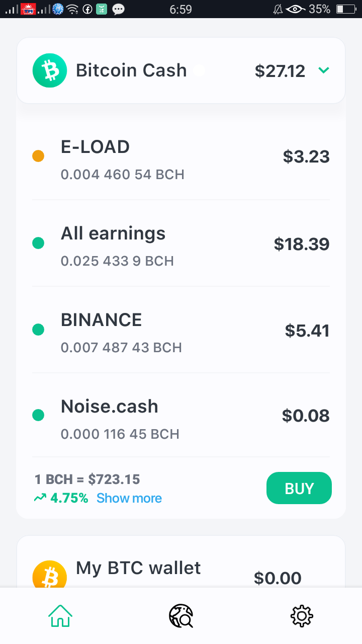This screenshot has width=362, height=644.
Task: Open the Noise.cash wallet row
Action: point(181,416)
